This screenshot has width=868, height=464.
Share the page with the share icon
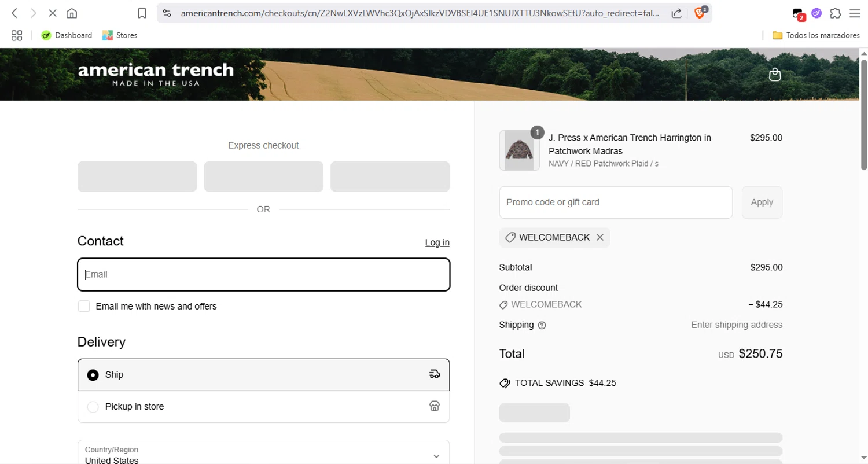pos(676,13)
